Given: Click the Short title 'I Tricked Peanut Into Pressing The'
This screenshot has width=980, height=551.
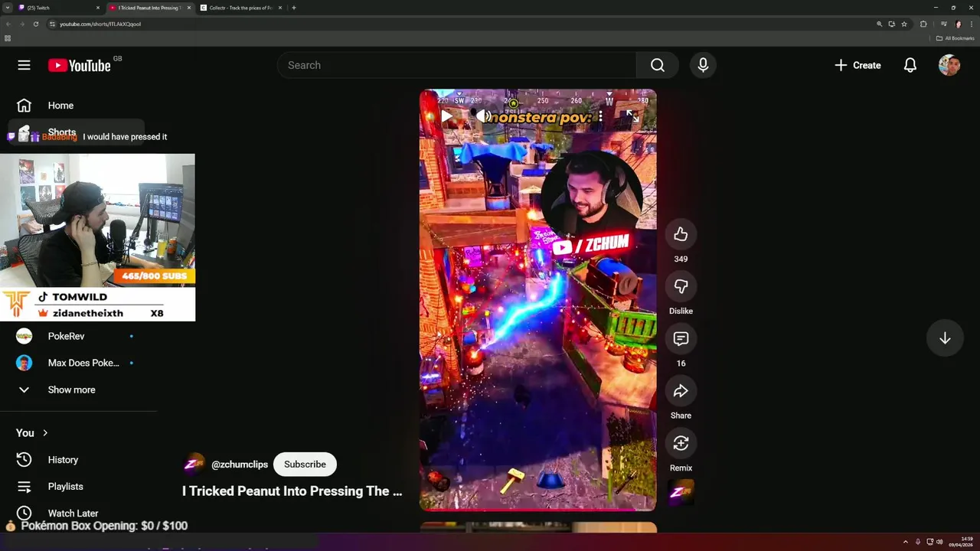Looking at the screenshot, I should 292,491.
